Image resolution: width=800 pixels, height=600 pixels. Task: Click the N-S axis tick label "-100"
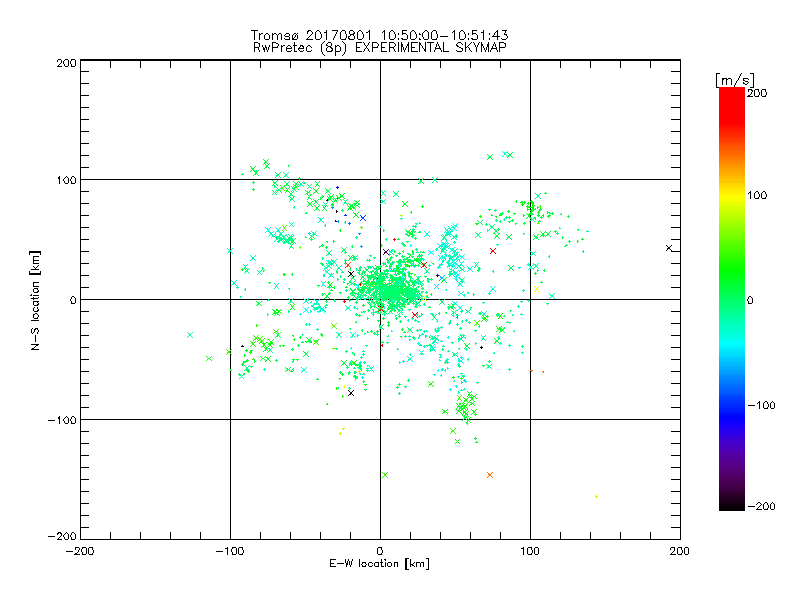coord(62,420)
